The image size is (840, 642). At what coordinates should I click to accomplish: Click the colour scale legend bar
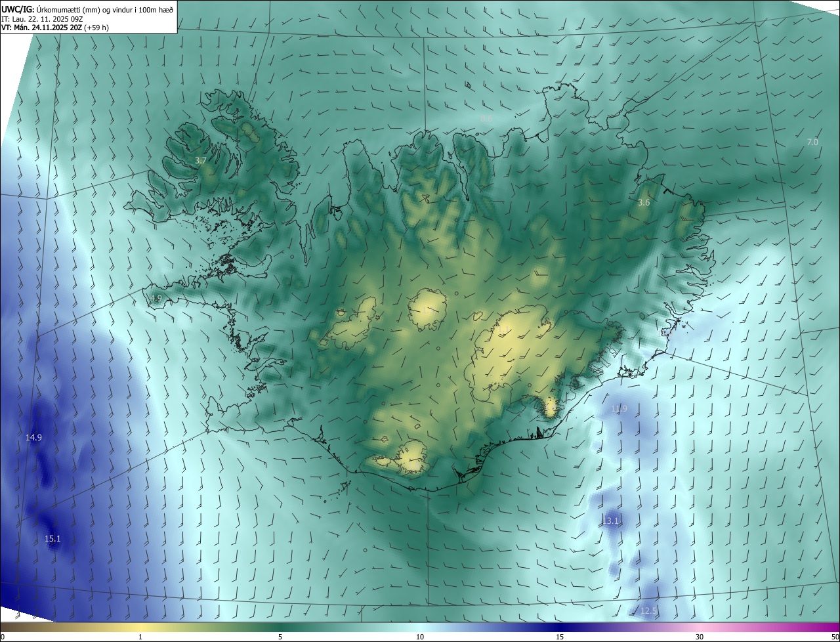tap(420, 627)
